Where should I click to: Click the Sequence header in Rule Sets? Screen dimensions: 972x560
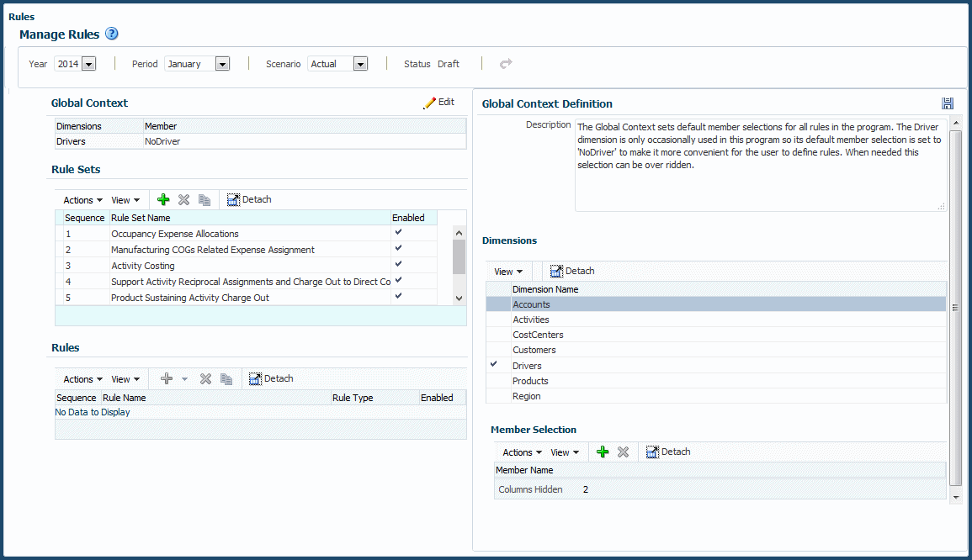[84, 218]
